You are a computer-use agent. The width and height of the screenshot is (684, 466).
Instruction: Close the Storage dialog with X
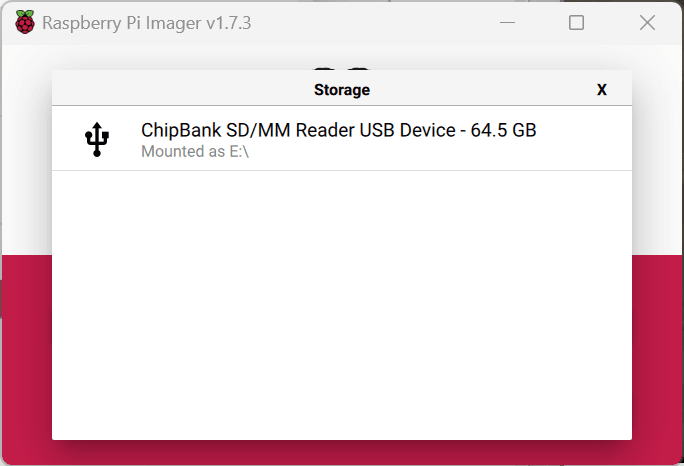(x=602, y=90)
